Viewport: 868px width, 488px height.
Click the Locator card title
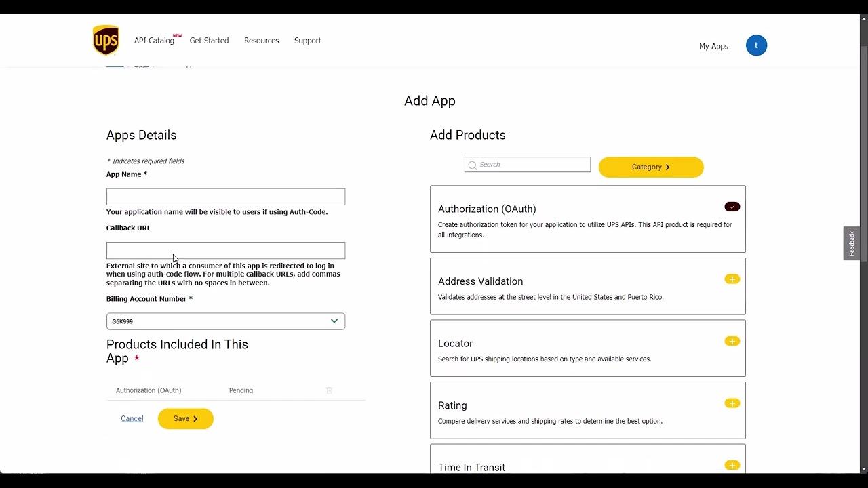(x=455, y=344)
